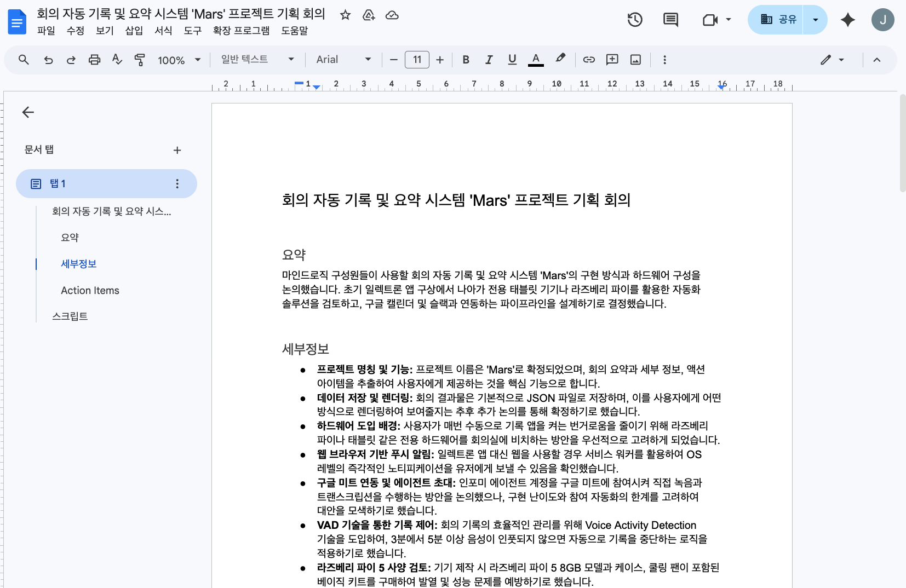Open the Meet call options arrow
This screenshot has height=588, width=906.
click(x=729, y=20)
